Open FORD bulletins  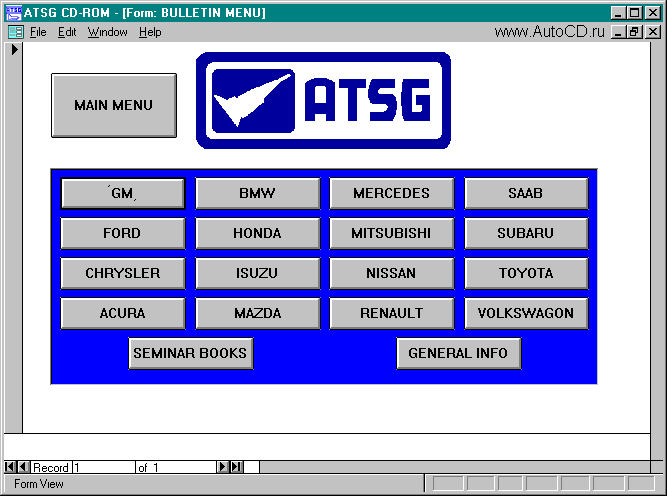click(x=123, y=234)
